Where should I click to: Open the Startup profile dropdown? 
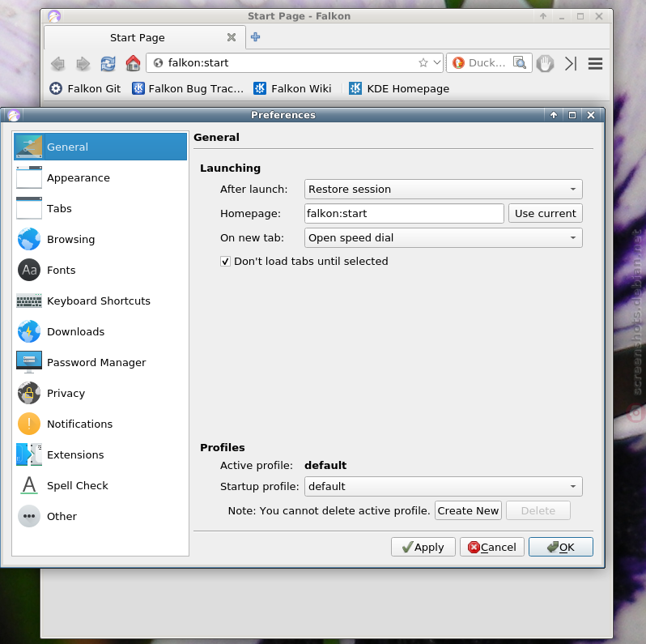click(x=444, y=487)
